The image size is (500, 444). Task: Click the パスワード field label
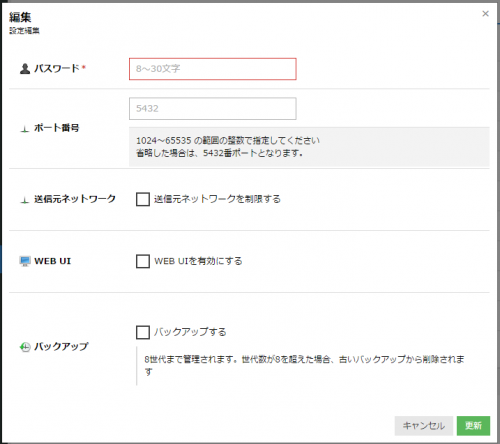click(x=57, y=69)
